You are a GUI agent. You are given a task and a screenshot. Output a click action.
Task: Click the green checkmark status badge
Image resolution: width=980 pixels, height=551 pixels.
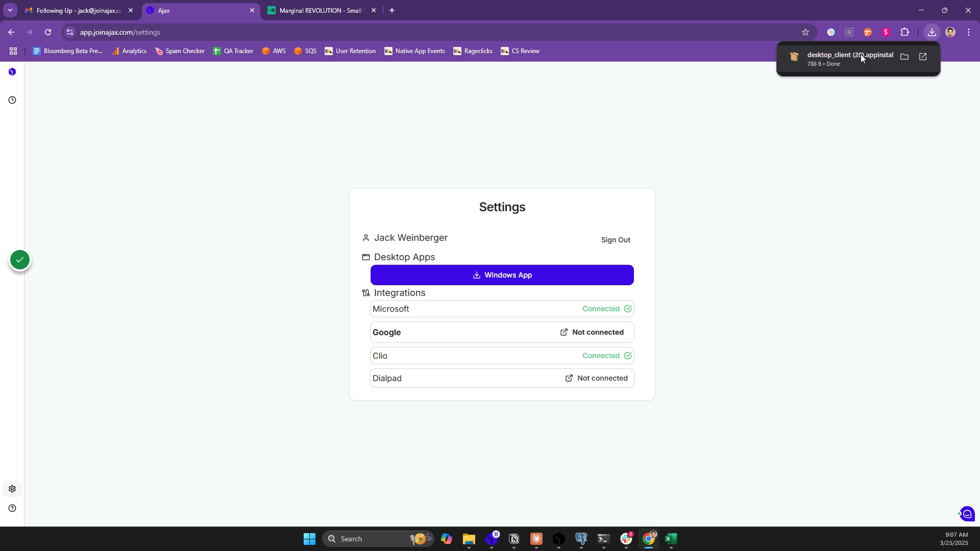20,260
